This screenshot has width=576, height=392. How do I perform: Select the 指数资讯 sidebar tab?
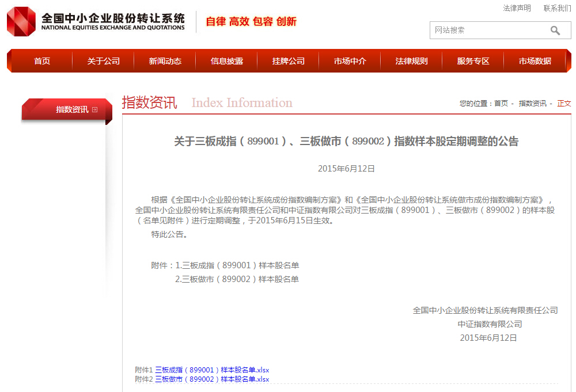pos(67,109)
